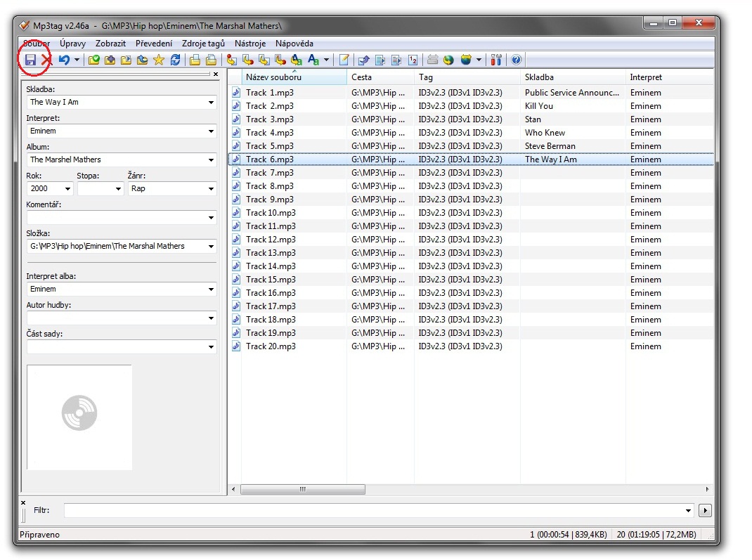Viewport: 752px width, 560px height.
Task: Close the filter bar with its X
Action: (23, 502)
